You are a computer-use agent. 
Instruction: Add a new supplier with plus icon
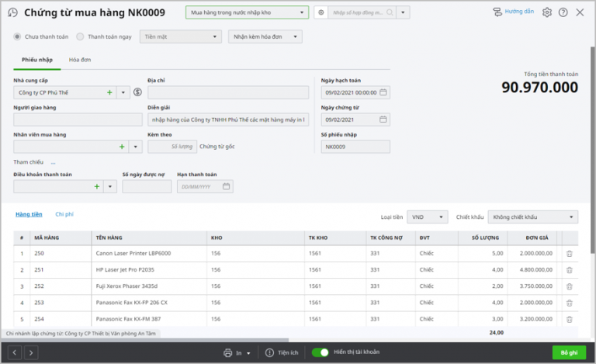(109, 92)
